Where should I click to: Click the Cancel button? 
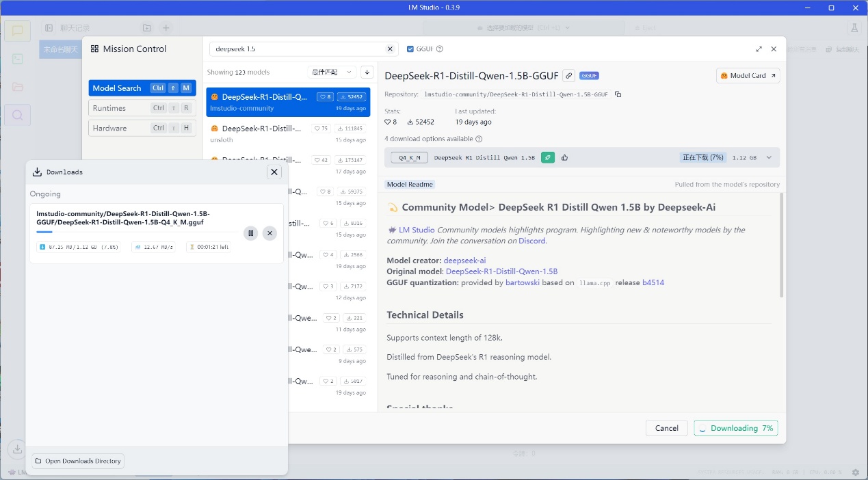point(666,428)
